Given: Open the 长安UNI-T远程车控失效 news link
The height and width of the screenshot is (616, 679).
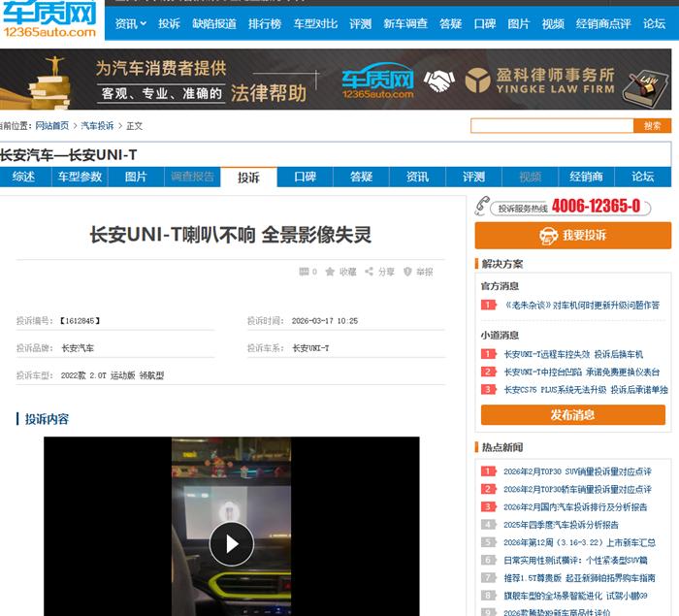Looking at the screenshot, I should pos(572,354).
